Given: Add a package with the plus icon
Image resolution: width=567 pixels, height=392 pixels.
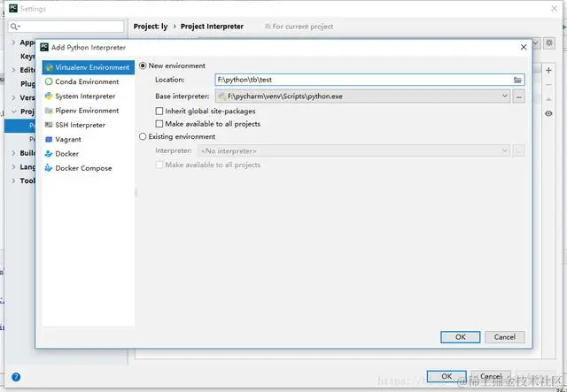Looking at the screenshot, I should click(x=548, y=71).
